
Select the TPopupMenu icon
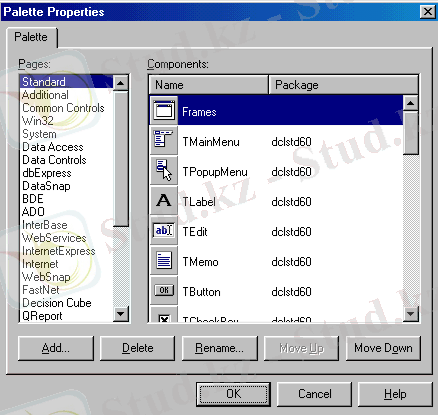164,170
